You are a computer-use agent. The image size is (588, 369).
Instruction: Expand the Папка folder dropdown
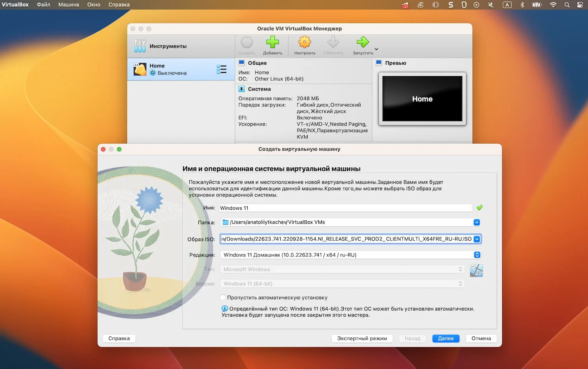(x=477, y=222)
